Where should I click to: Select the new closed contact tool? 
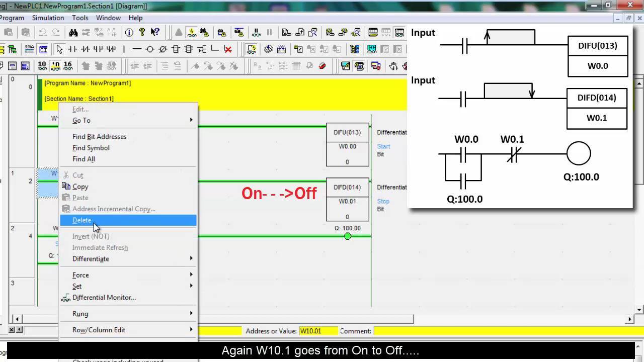[x=86, y=49]
